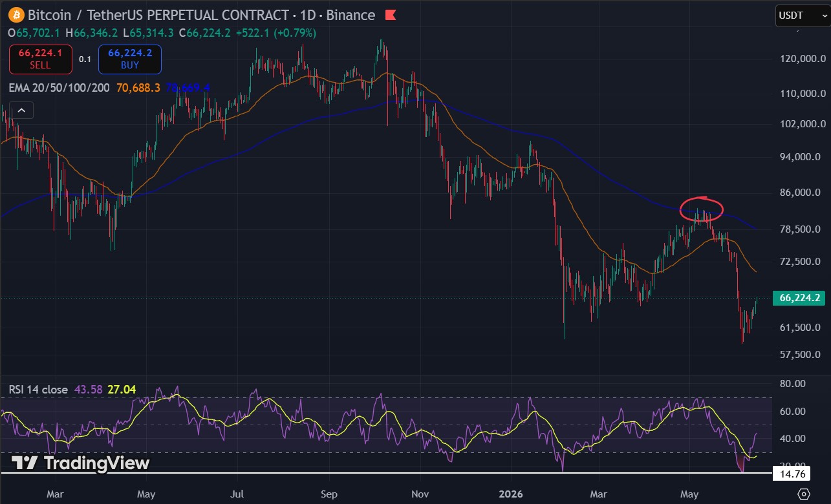Click the Sep time axis label
831x504 pixels.
[x=329, y=494]
